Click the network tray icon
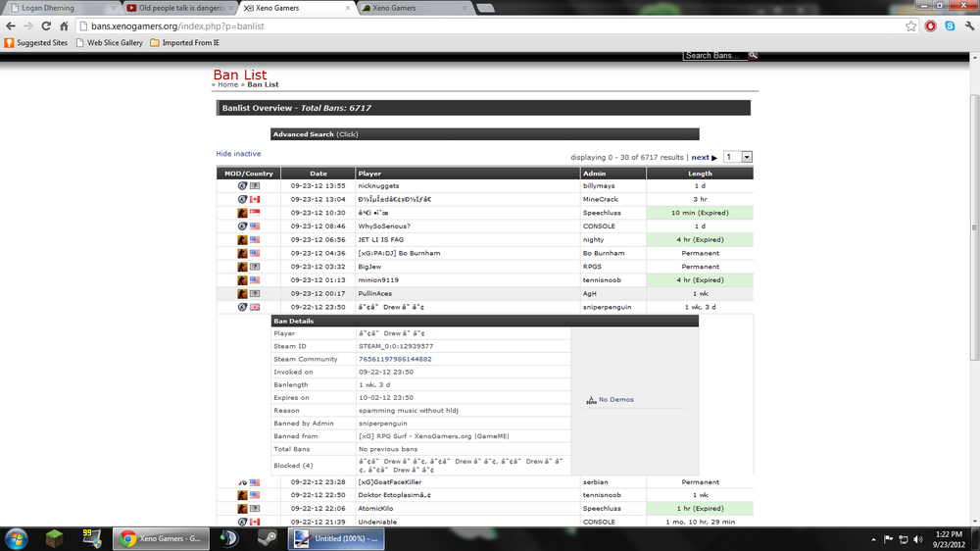This screenshot has width=980, height=551. [904, 539]
